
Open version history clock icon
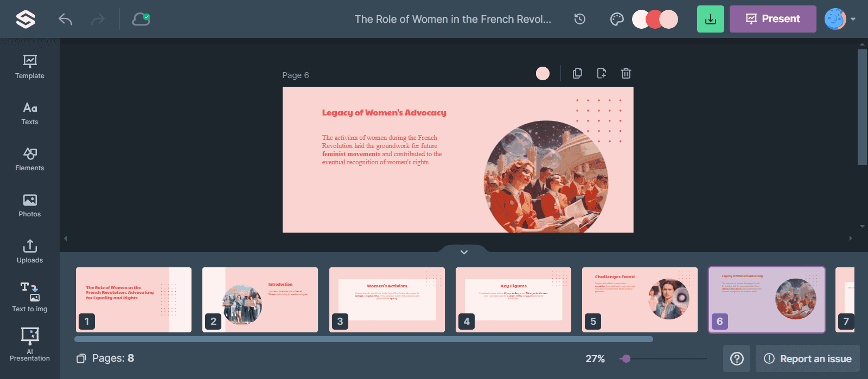[580, 20]
